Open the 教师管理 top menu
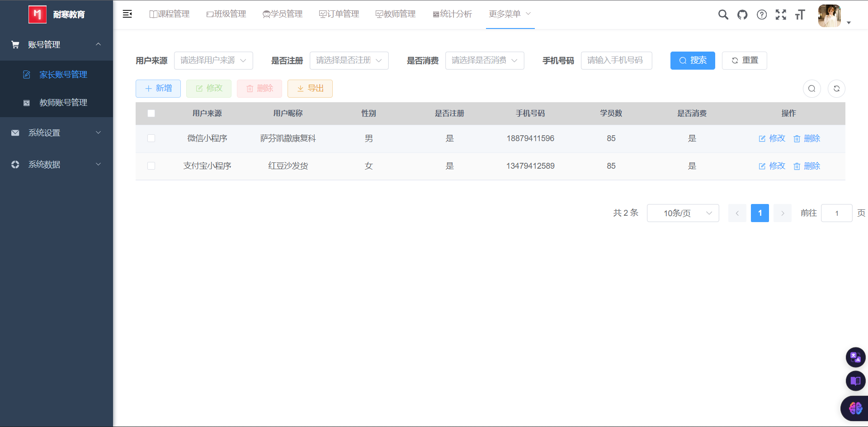This screenshot has height=427, width=868. (396, 14)
